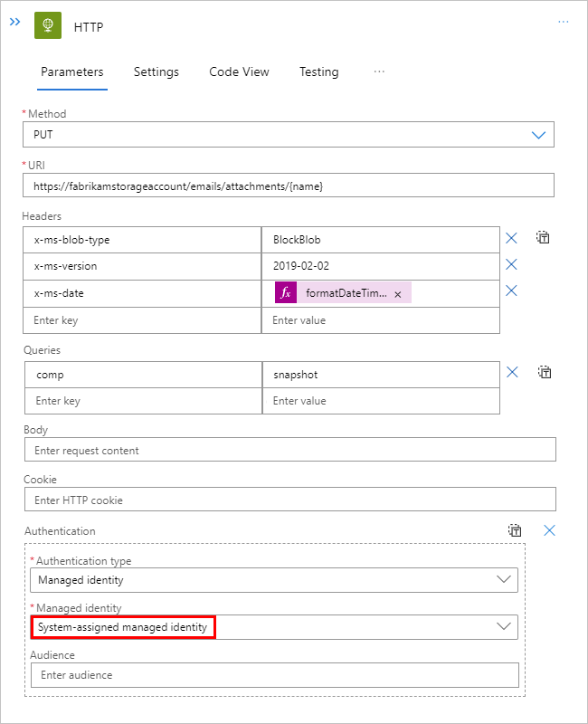The width and height of the screenshot is (588, 724).
Task: Click the green HTTP action icon
Action: pos(48,26)
